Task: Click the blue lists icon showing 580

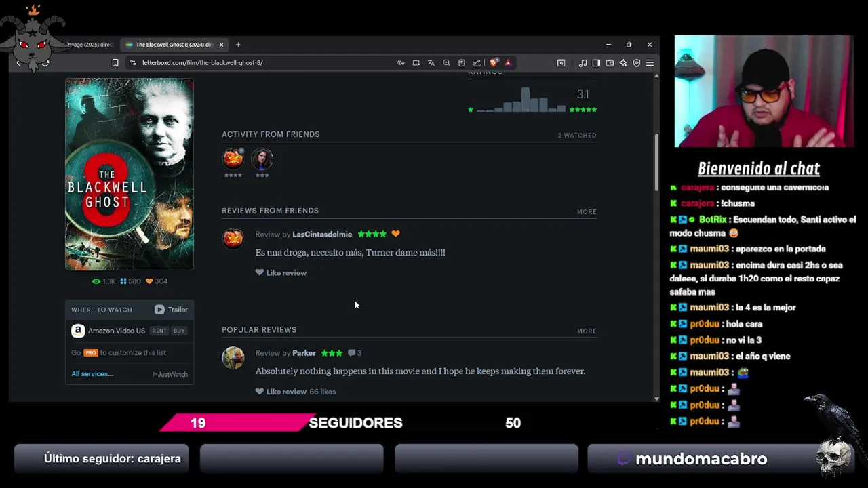Action: (x=130, y=281)
